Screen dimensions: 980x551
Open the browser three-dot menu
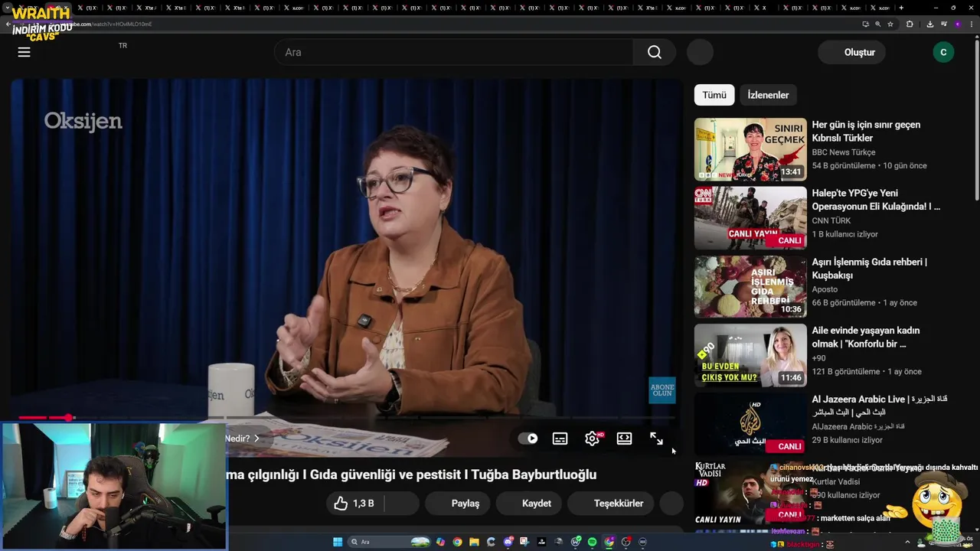coord(971,24)
